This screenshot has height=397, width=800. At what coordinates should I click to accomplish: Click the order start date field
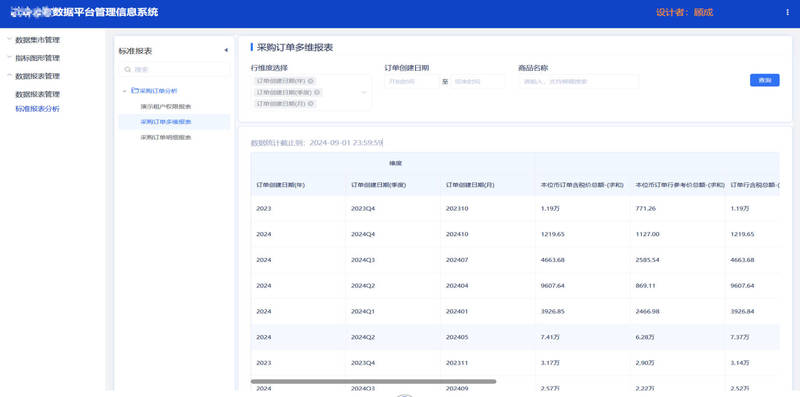[x=412, y=81]
